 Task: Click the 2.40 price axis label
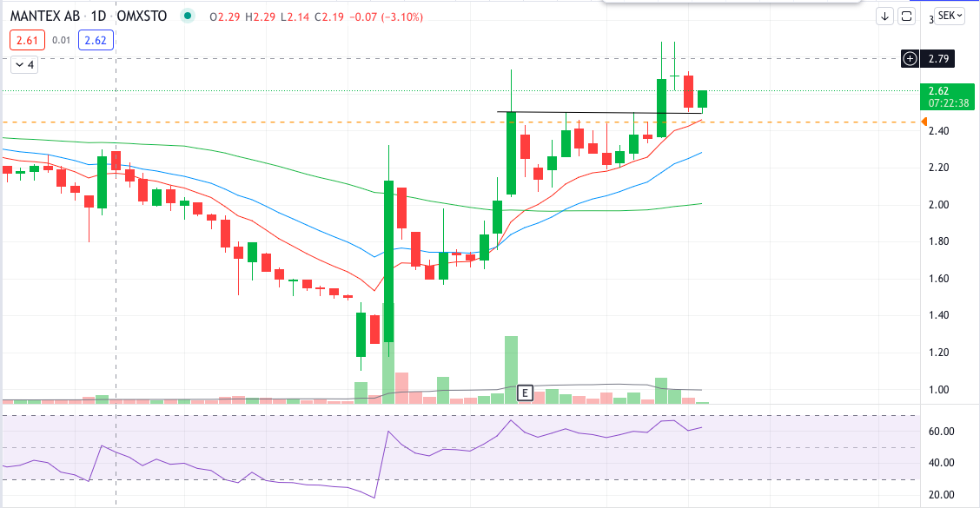939,130
